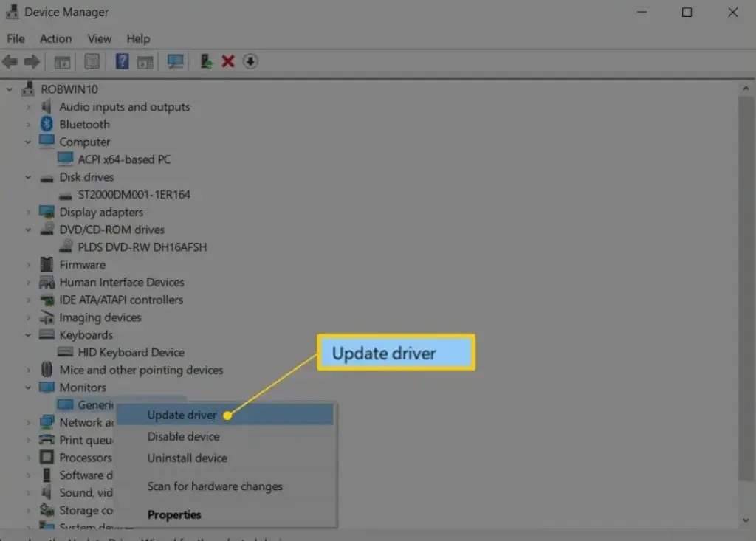Screen dimensions: 756x541
Task: Click the Bluetooth icon in the device tree
Action: 47,124
